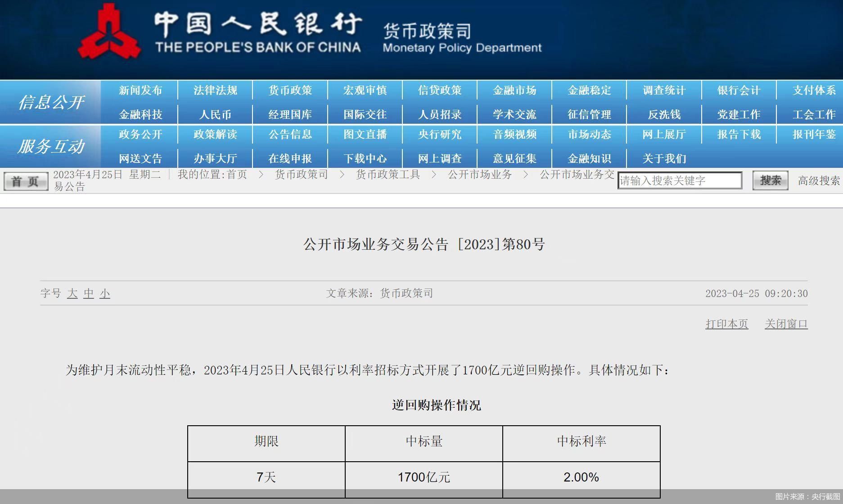Click 打印本页 to print the page
This screenshot has width=843, height=504.
coord(726,323)
